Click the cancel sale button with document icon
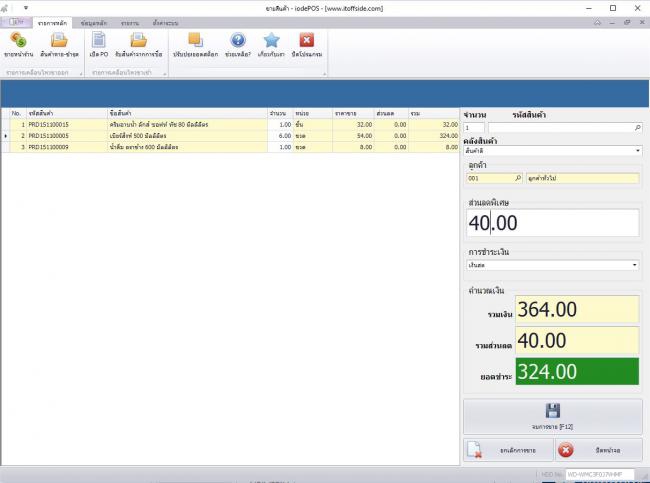Viewport: 650px width, 483px height. point(509,450)
